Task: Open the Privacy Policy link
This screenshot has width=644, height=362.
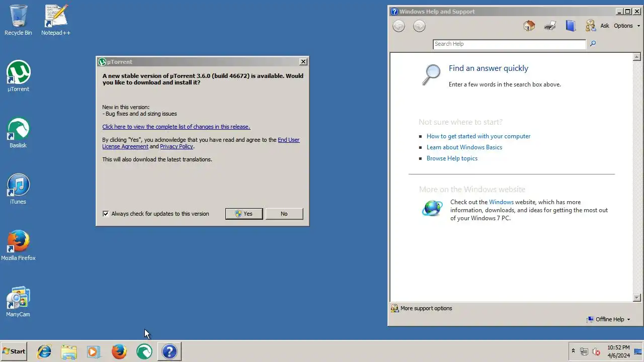Action: click(x=177, y=146)
